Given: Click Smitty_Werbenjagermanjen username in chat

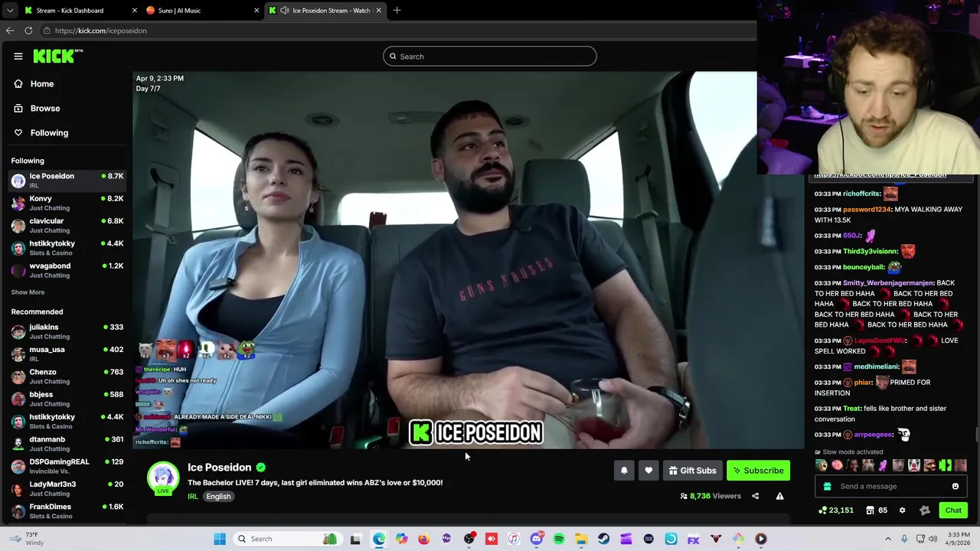Looking at the screenshot, I should 888,283.
